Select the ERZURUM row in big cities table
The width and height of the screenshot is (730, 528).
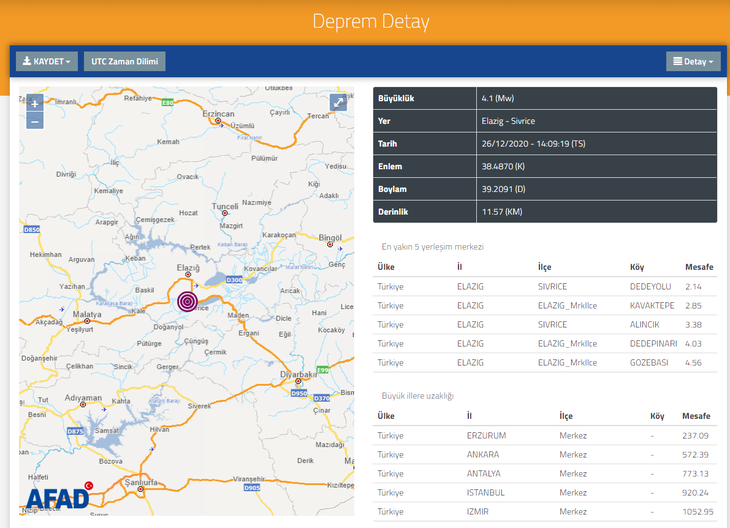[x=544, y=436]
